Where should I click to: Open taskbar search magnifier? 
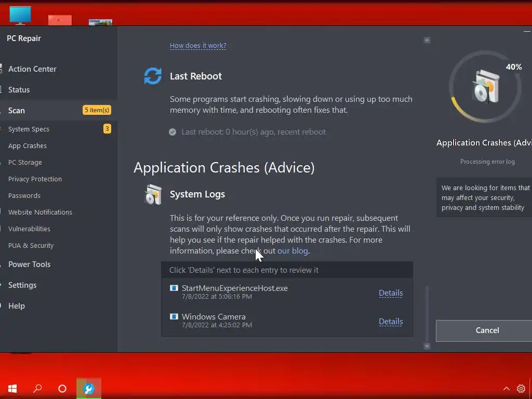pyautogui.click(x=37, y=388)
